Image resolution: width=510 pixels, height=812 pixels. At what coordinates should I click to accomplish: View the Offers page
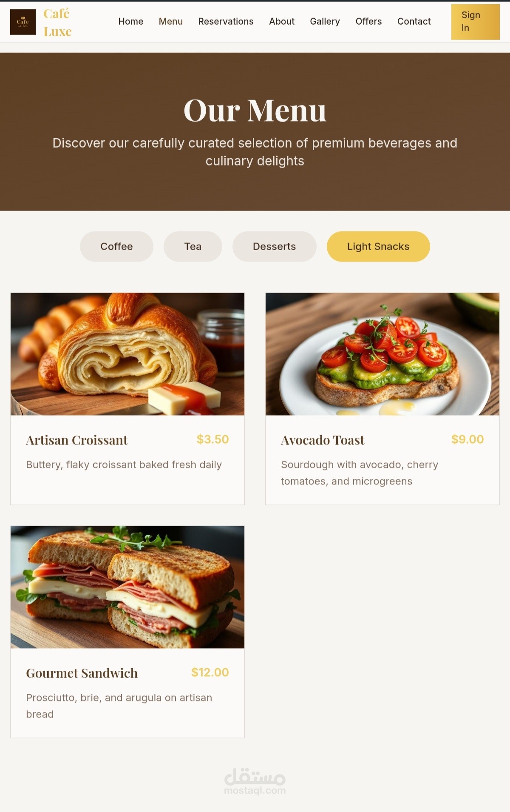368,21
